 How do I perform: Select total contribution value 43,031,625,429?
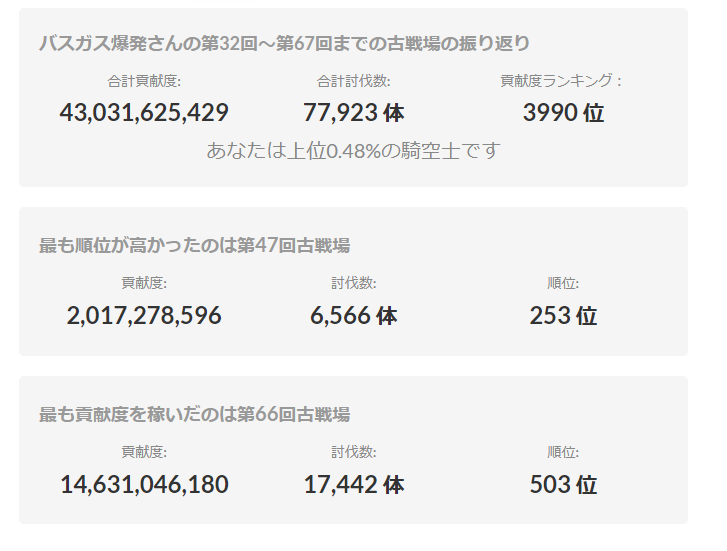click(x=144, y=113)
